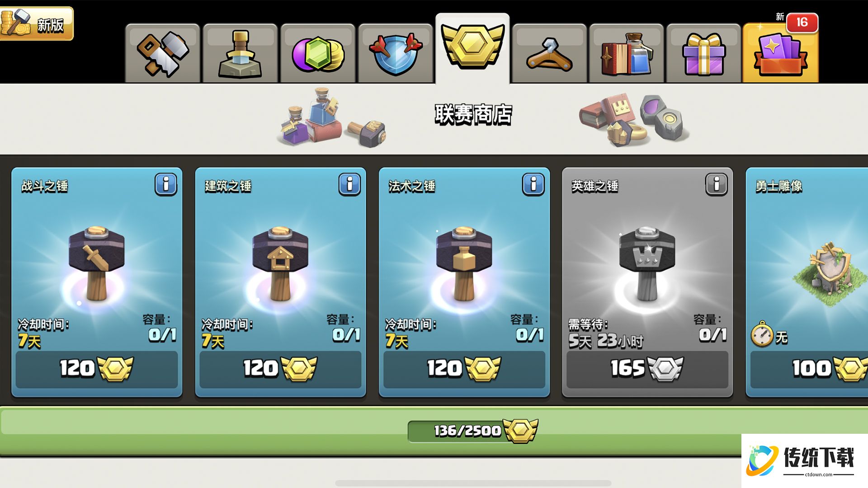Buy 战斗之锤 for 120 medals

coord(97,369)
